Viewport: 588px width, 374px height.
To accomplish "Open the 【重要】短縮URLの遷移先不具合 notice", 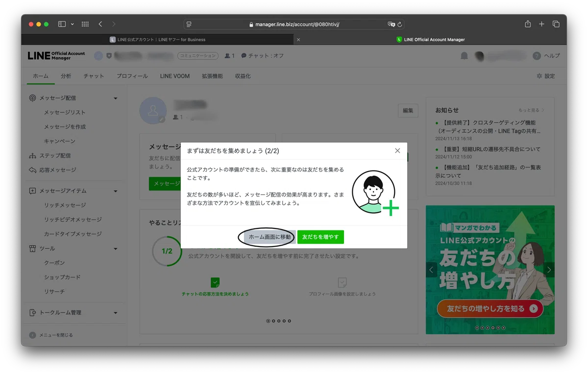I will click(490, 149).
